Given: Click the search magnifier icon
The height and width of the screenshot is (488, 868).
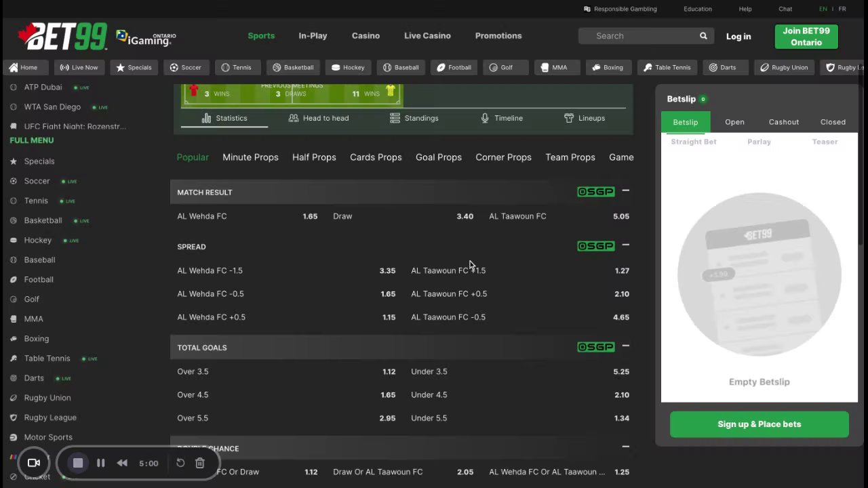Looking at the screenshot, I should tap(703, 36).
